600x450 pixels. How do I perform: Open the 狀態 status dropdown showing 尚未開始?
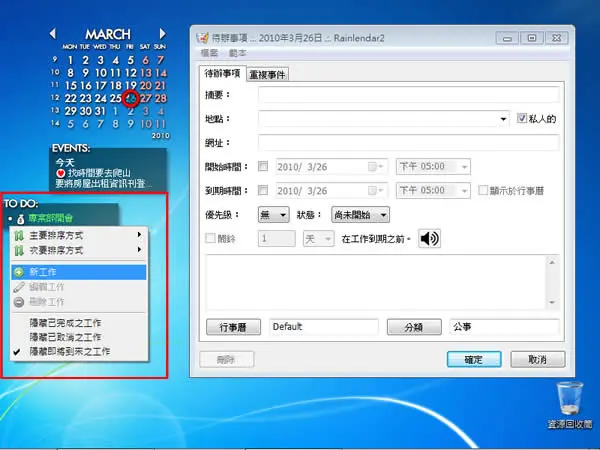click(x=360, y=215)
